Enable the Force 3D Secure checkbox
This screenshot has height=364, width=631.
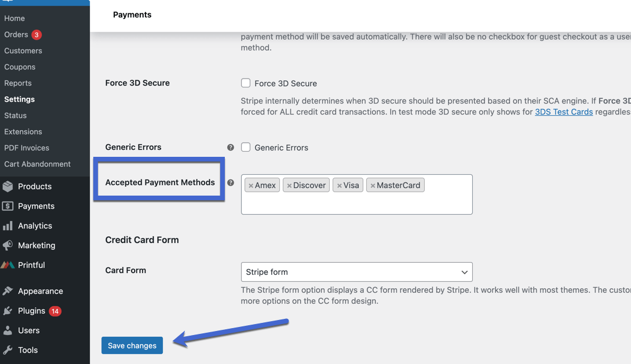coord(246,83)
